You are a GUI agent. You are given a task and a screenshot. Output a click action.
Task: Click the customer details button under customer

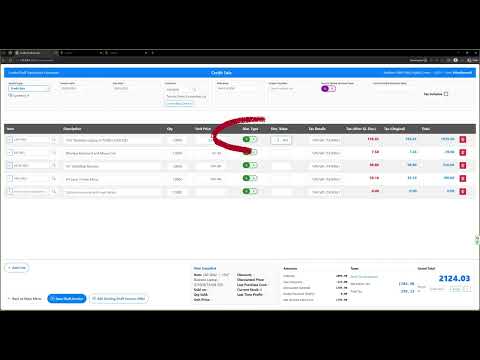[179, 104]
